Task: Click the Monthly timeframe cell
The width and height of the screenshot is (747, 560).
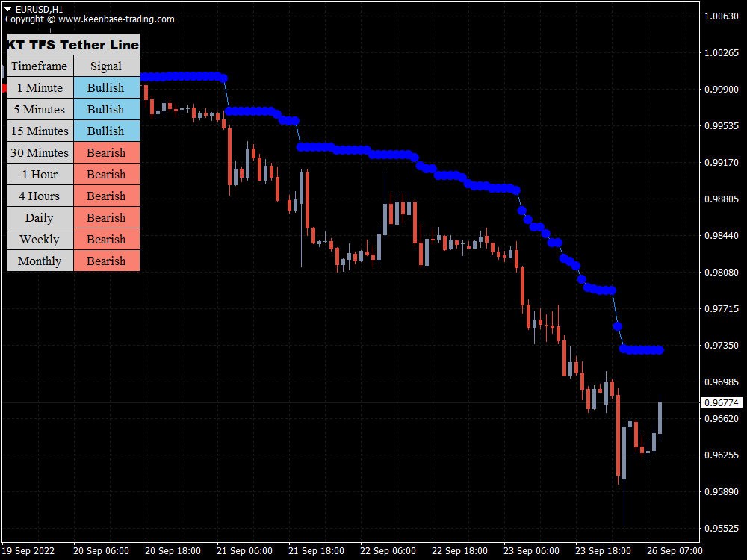Action: point(40,261)
